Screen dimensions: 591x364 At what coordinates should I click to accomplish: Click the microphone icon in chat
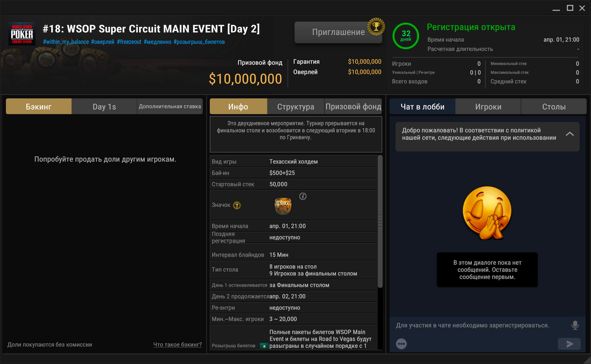pos(575,325)
